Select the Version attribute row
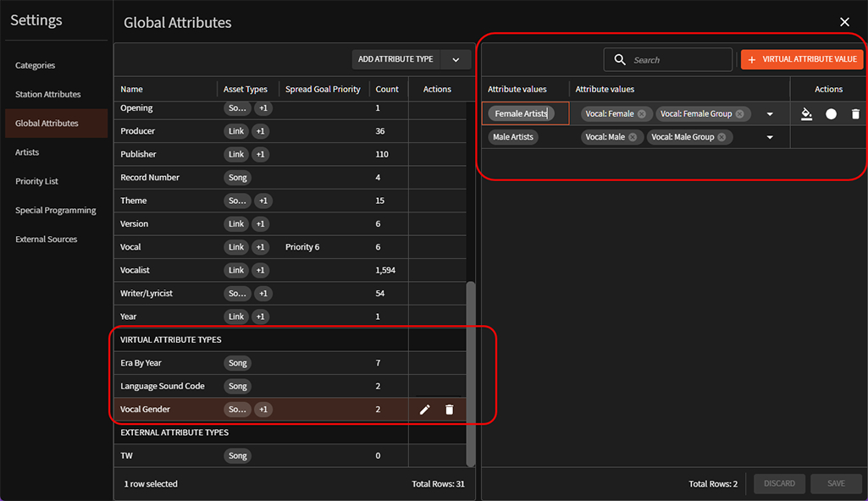The image size is (868, 501). [290, 224]
